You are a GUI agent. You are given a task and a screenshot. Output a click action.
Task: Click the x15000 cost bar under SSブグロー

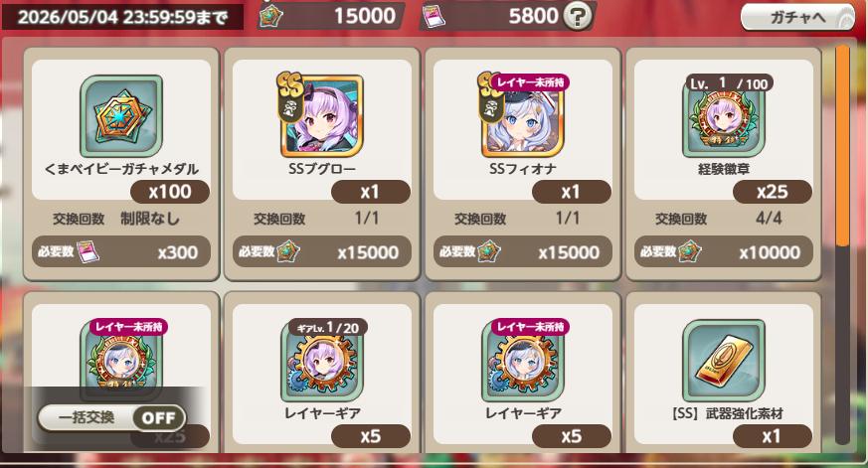(x=321, y=252)
